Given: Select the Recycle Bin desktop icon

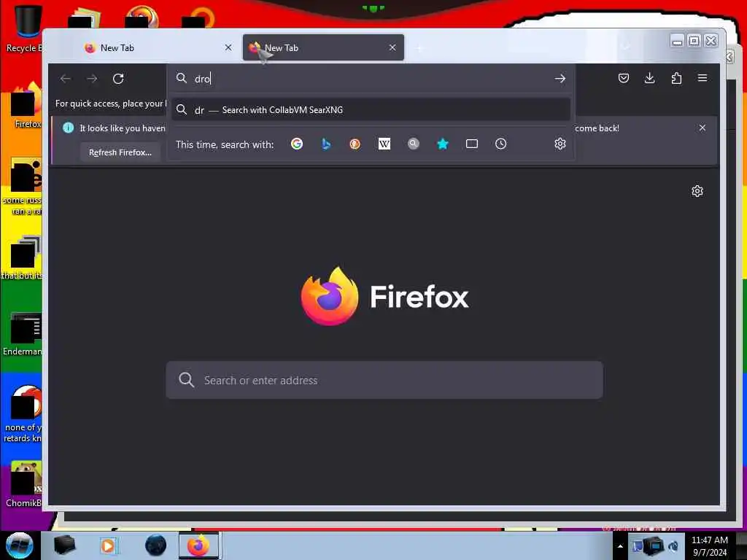Looking at the screenshot, I should [x=24, y=28].
